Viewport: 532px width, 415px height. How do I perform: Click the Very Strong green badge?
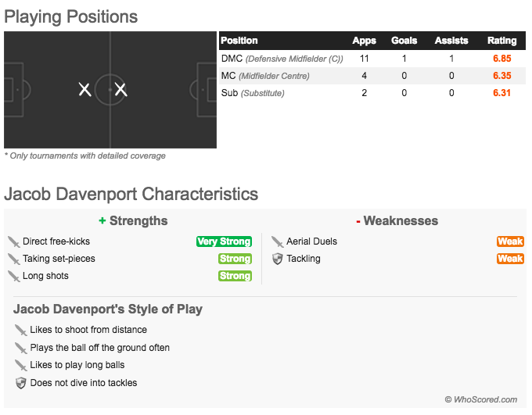click(224, 241)
